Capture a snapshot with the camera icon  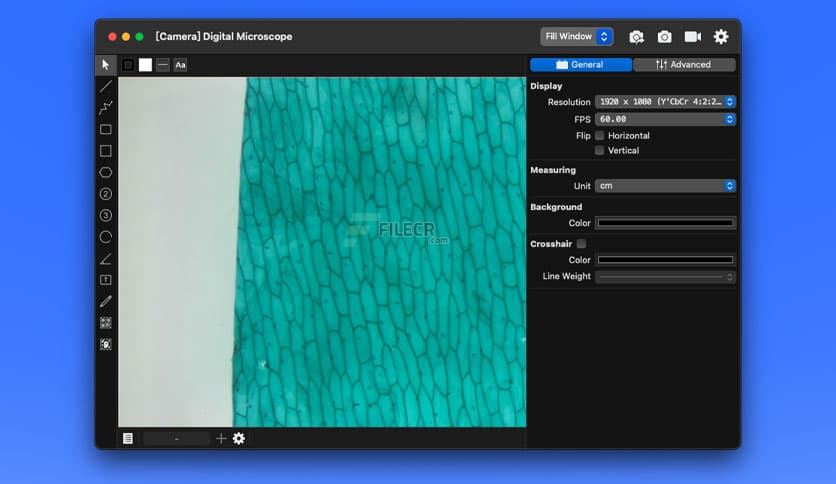tap(664, 37)
